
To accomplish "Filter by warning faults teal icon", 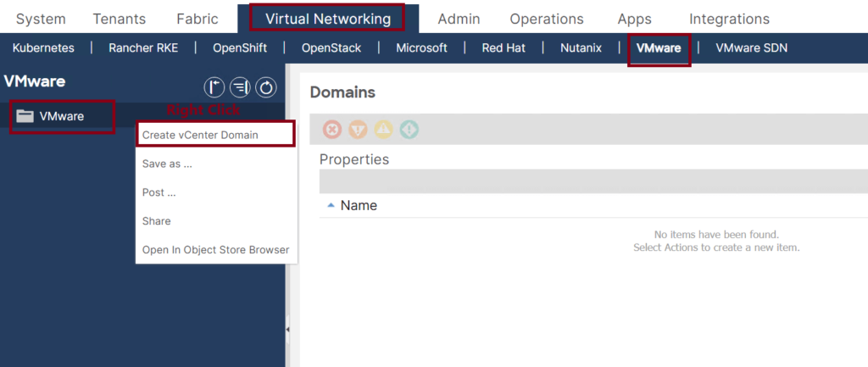I will 409,130.
